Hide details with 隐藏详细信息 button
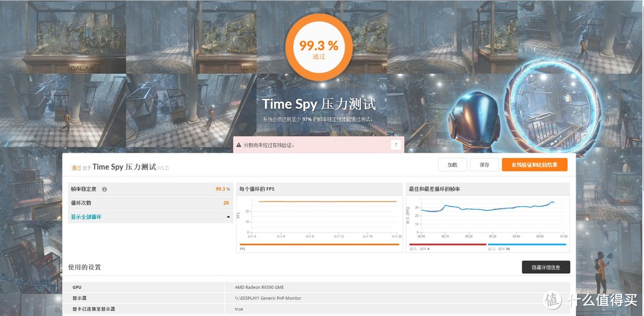 545,267
